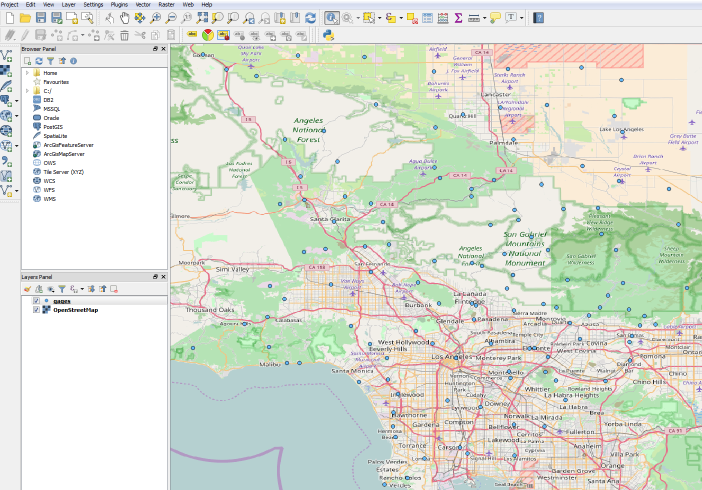
Task: Select the Identify Features tool
Action: [332, 18]
